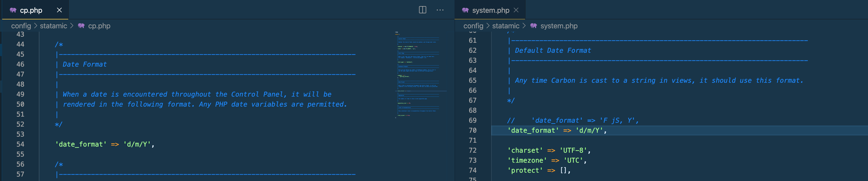Open the more actions ellipsis menu
868x181 pixels.
pyautogui.click(x=440, y=10)
